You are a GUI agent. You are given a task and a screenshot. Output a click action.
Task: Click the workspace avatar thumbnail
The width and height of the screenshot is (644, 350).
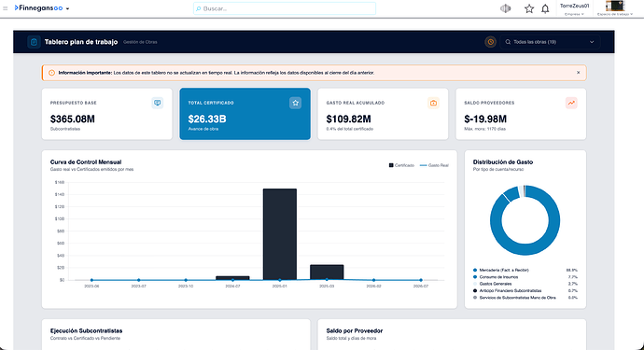point(615,6)
